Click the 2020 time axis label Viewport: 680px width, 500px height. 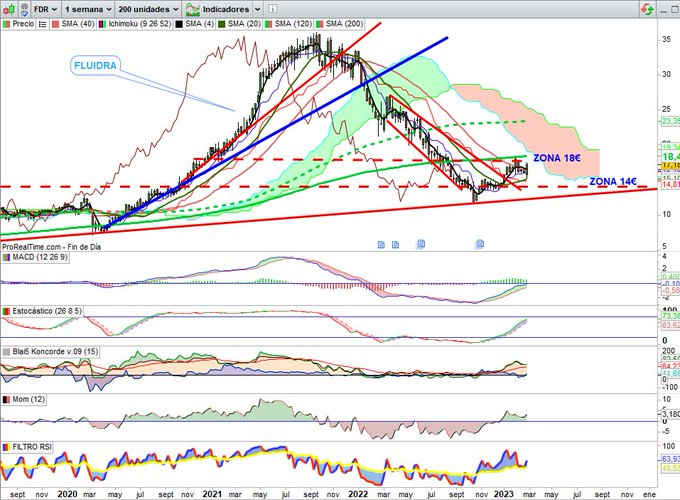(67, 494)
